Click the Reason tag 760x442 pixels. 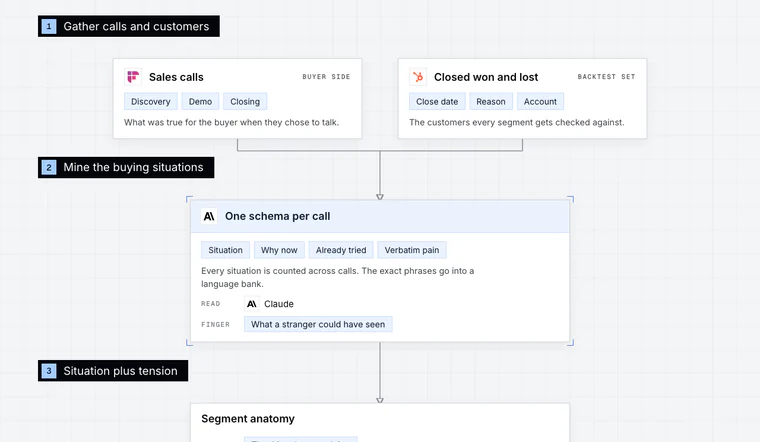[491, 101]
